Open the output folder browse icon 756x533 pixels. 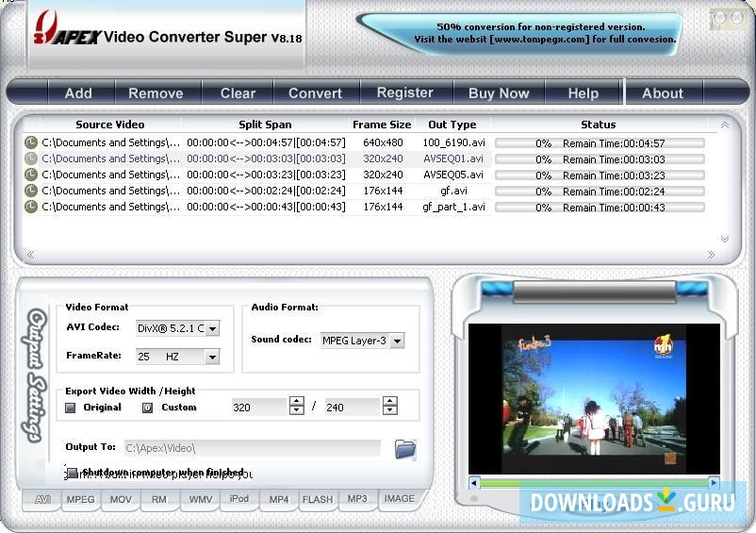[x=405, y=449]
